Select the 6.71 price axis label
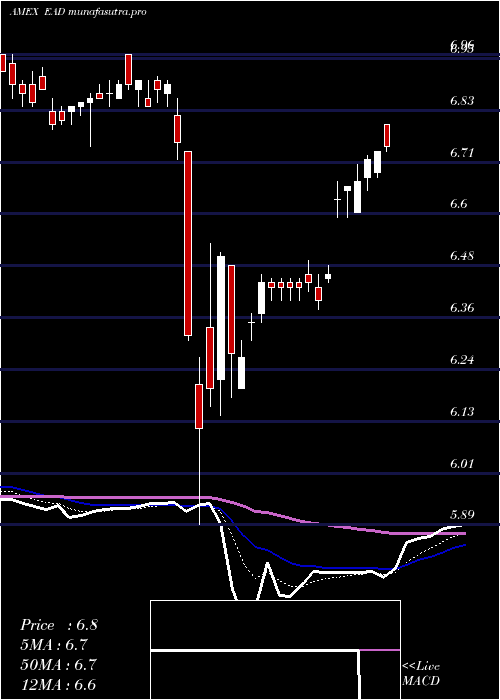The width and height of the screenshot is (500, 700). click(462, 153)
